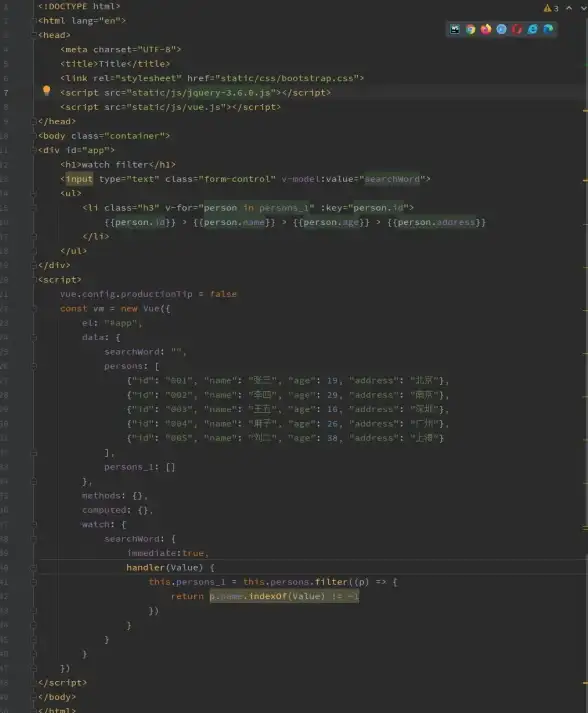Viewport: 588px width, 713px height.
Task: Collapse the <html lang="en"> fold marker
Action: [35, 20]
